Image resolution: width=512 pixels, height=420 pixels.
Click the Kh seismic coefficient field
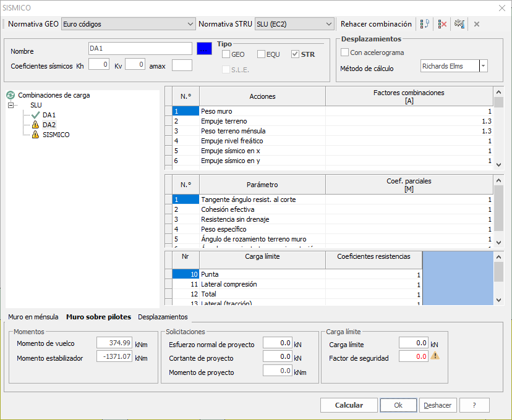(98, 64)
